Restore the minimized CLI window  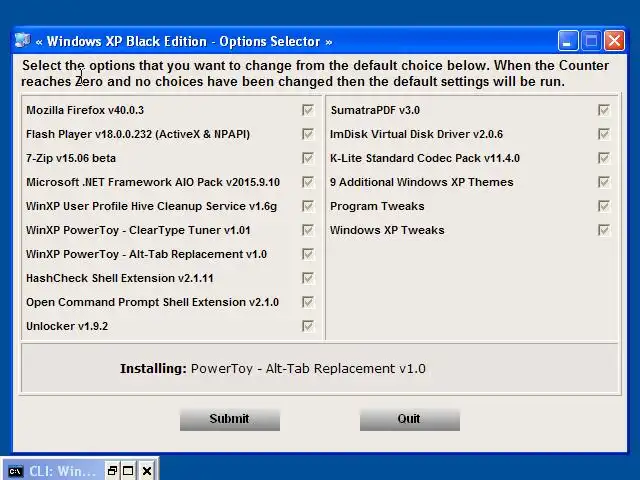(112, 471)
